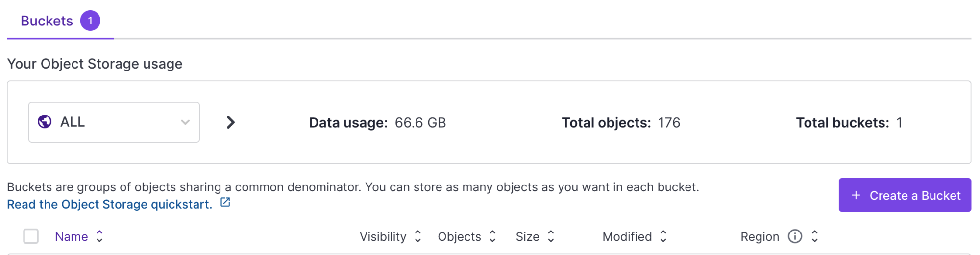980x255 pixels.
Task: Sort using the Size column arrows
Action: 551,236
